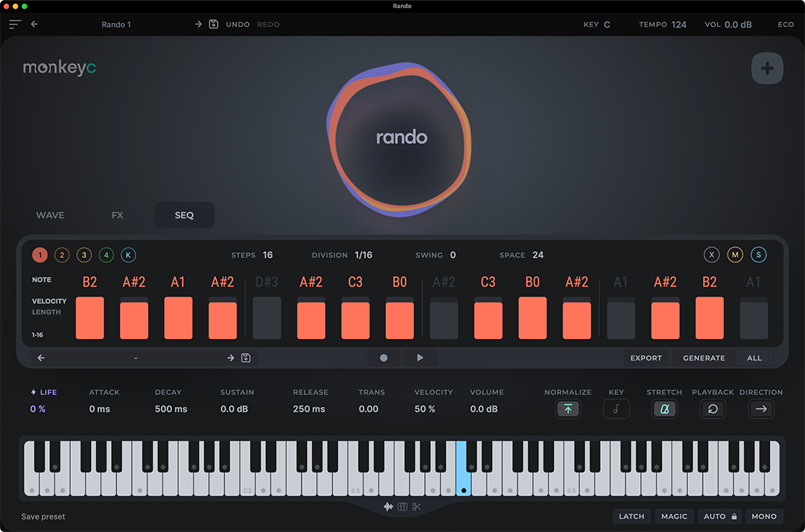This screenshot has height=532, width=805.
Task: Switch to the FX tab
Action: coord(117,215)
